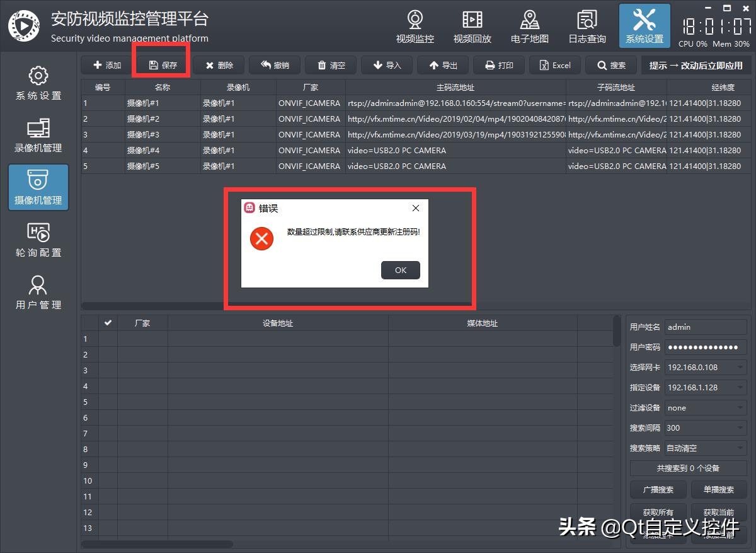This screenshot has width=756, height=553.
Task: Open the 视频监控 (video monitoring) module
Action: tap(414, 26)
